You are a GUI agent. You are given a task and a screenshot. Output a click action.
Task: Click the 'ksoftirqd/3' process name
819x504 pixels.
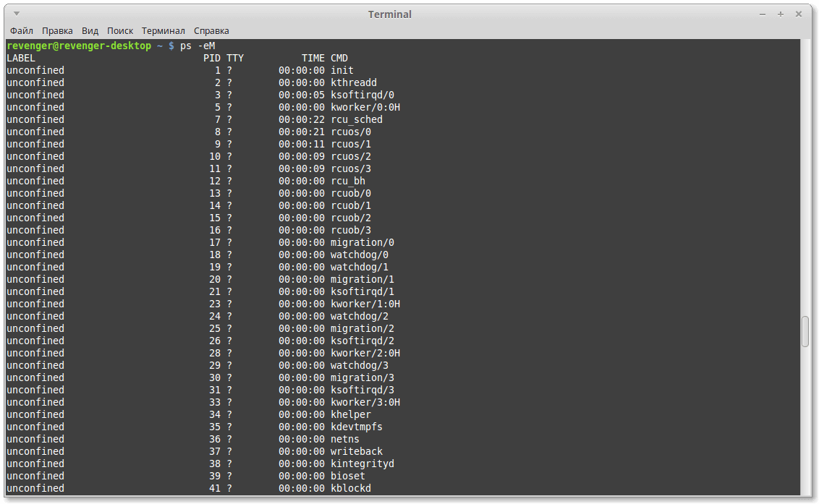[362, 390]
